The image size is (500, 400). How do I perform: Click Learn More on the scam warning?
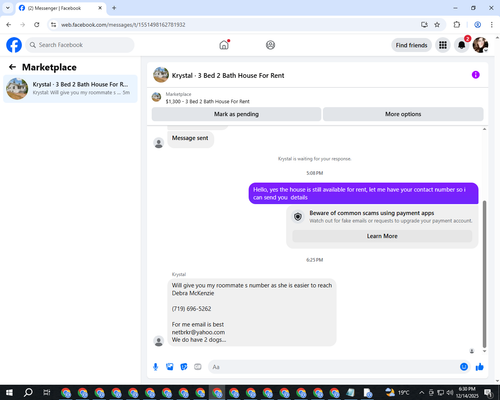[382, 236]
